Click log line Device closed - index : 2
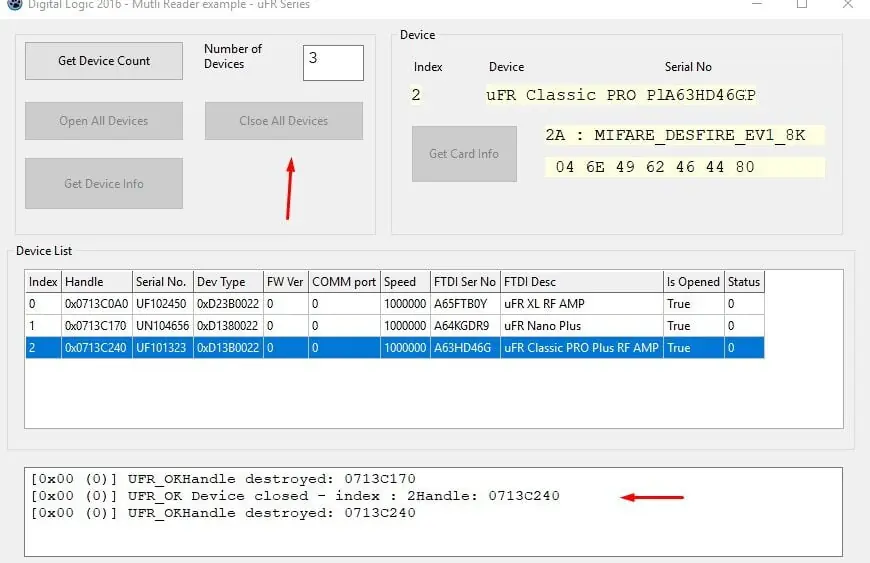Screen dimensions: 870x563 295,496
